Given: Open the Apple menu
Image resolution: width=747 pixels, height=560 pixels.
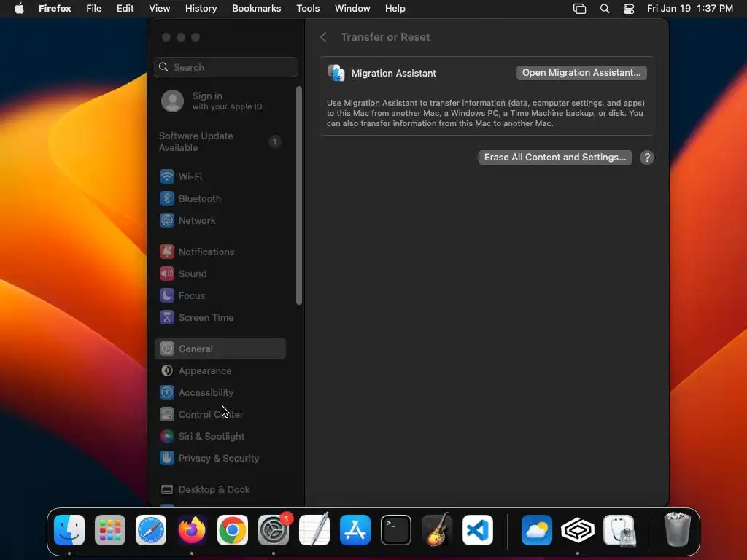Looking at the screenshot, I should coord(19,9).
